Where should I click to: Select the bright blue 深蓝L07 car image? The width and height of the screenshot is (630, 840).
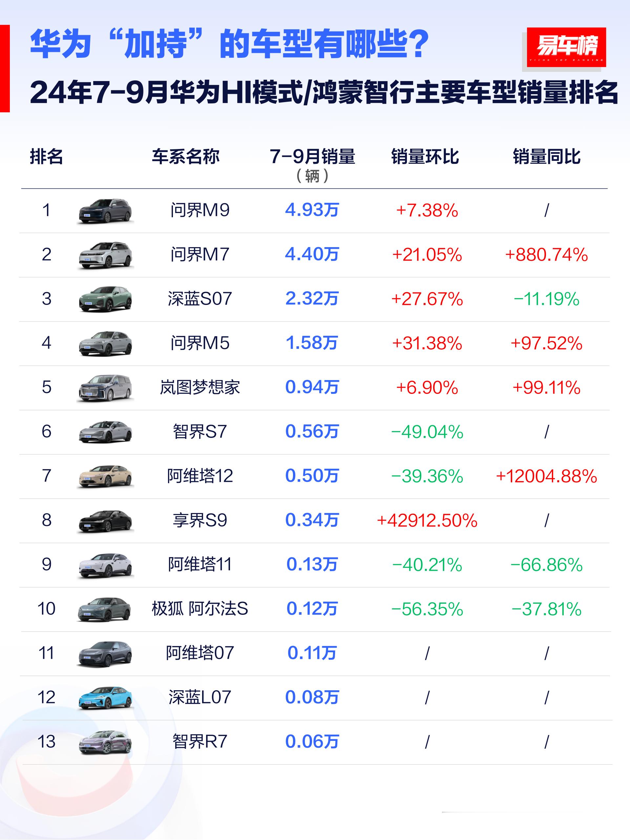point(105,698)
